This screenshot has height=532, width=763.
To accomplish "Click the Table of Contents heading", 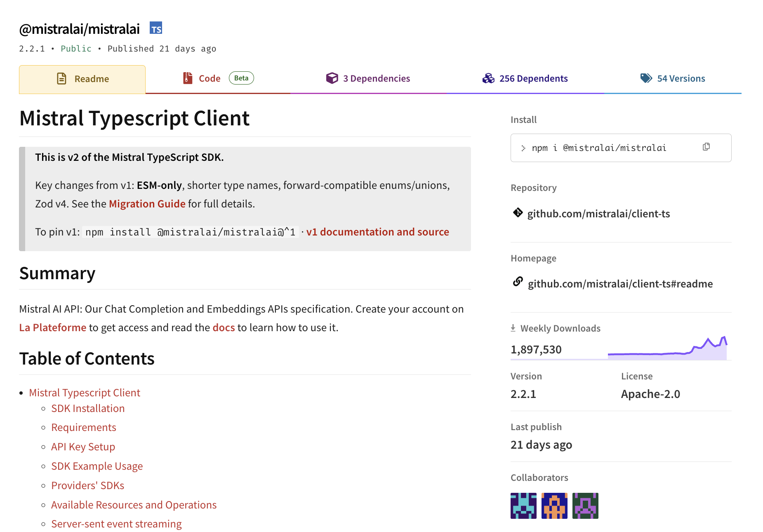I will point(87,359).
